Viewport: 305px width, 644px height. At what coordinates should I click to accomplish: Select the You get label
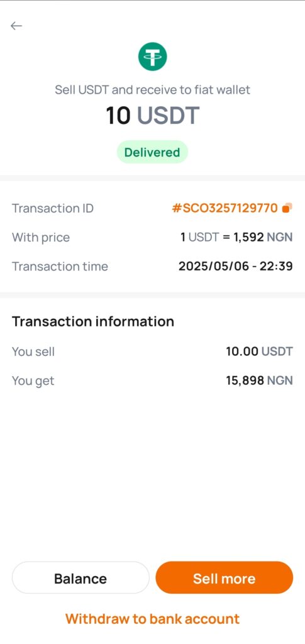tap(33, 381)
